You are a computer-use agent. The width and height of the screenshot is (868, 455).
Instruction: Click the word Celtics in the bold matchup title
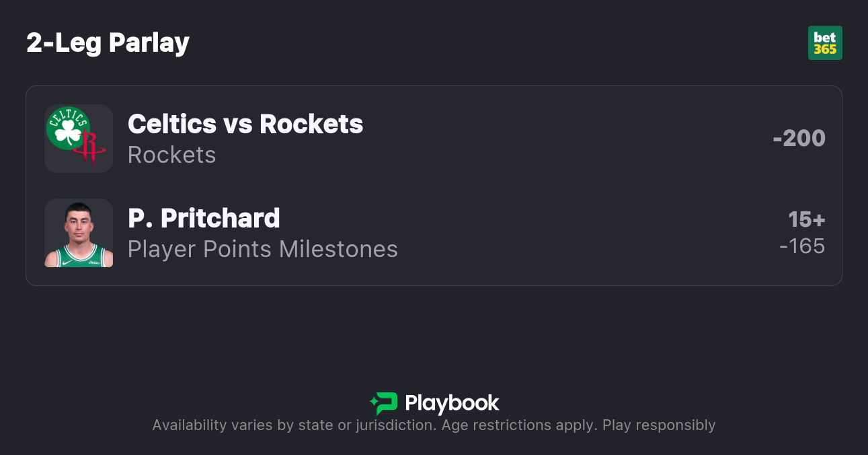coord(171,124)
